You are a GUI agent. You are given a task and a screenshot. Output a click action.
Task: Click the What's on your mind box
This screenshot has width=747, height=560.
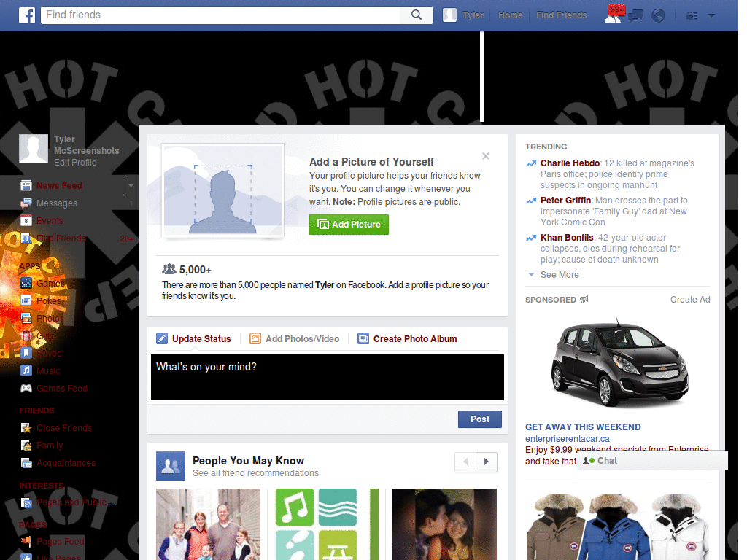pyautogui.click(x=328, y=377)
